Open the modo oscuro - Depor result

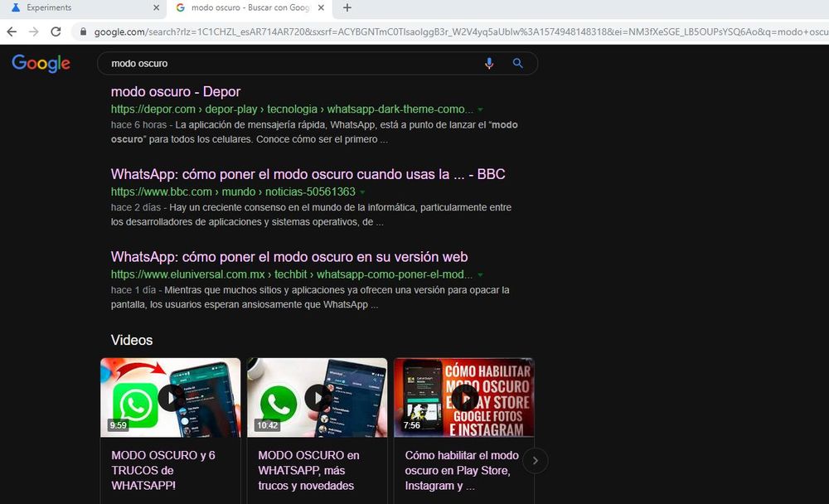(176, 91)
